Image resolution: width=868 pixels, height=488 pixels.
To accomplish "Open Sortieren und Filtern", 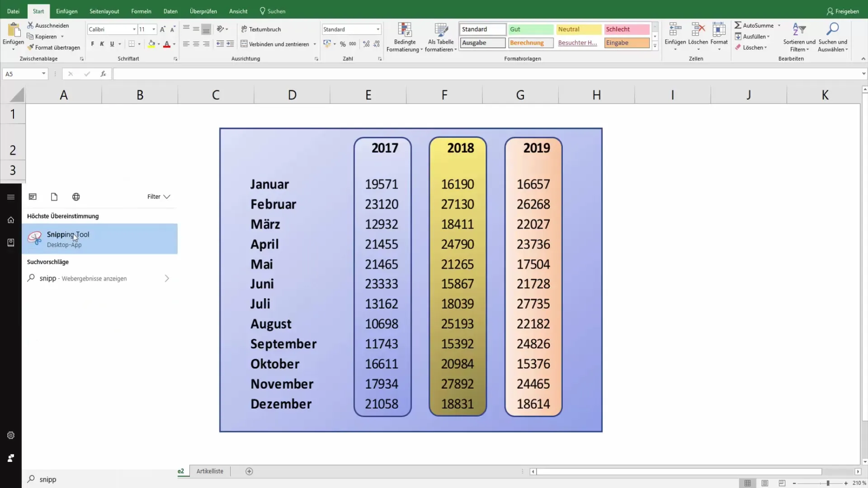I will coord(799,37).
